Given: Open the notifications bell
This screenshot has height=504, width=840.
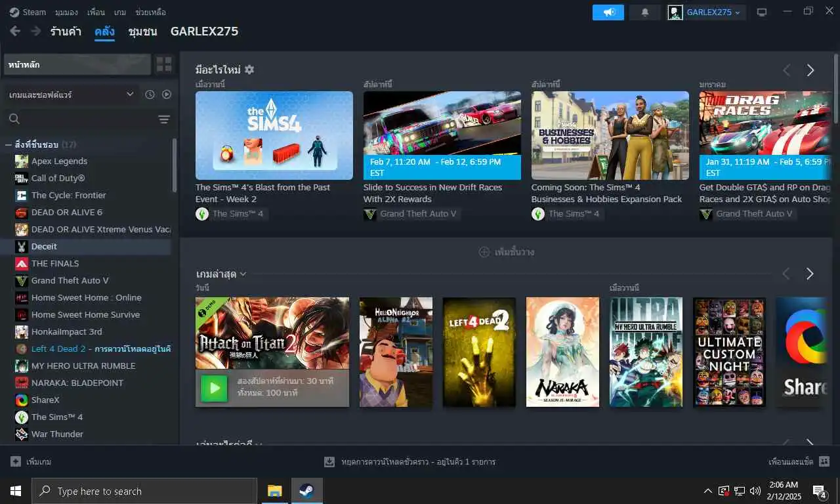Looking at the screenshot, I should point(645,12).
